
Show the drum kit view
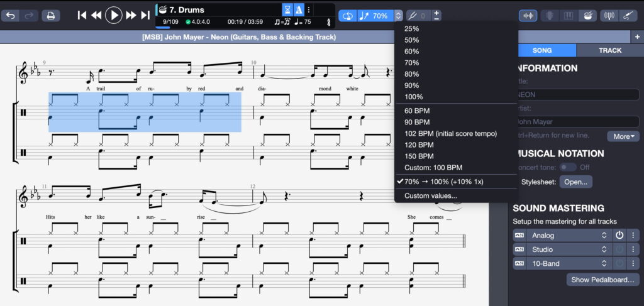pos(588,16)
